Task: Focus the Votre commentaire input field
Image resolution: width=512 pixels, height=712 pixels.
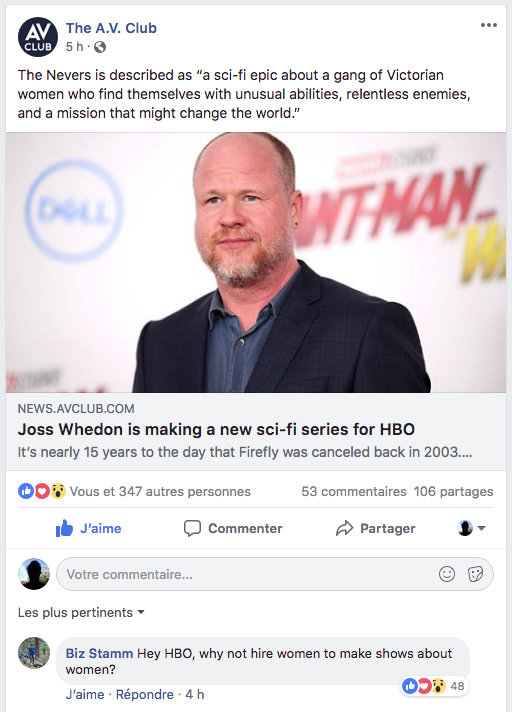Action: [275, 574]
